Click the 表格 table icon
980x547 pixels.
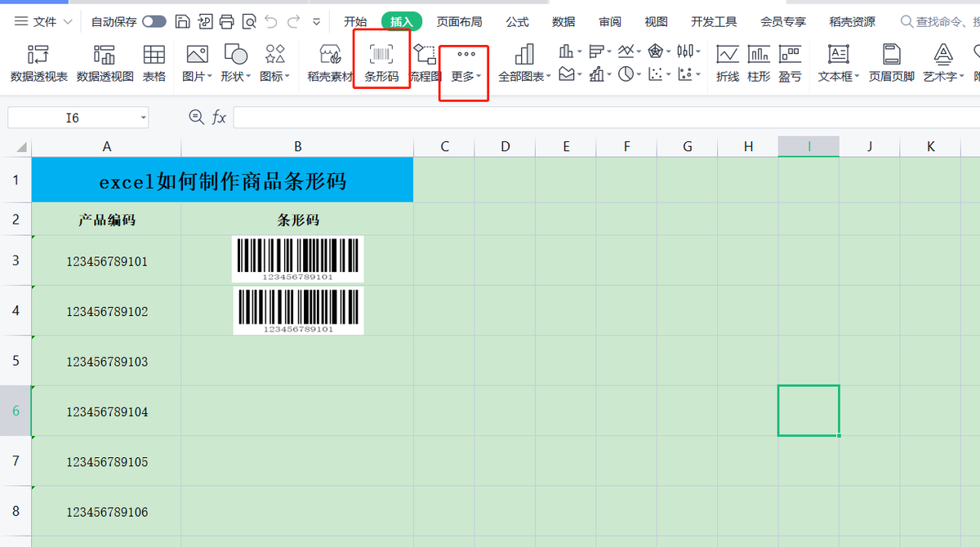click(154, 64)
